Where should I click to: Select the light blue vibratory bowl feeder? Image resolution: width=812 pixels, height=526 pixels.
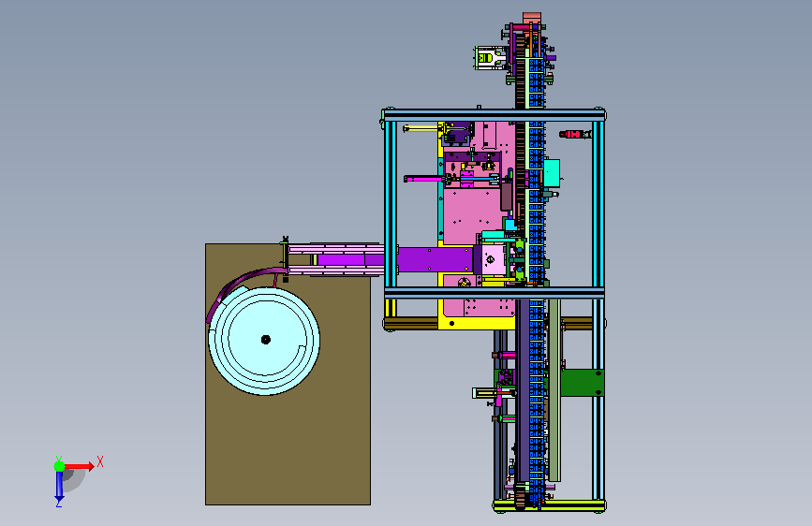[264, 341]
